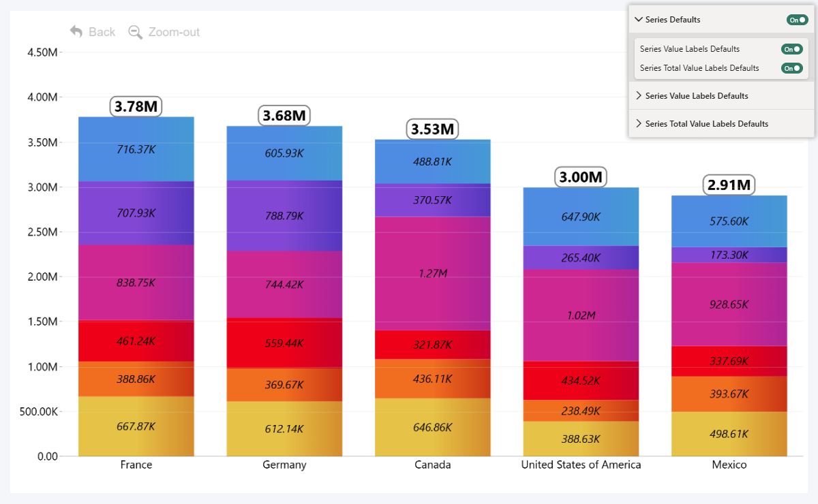Toggle Series Total Value Labels Defaults switch
This screenshot has width=818, height=504.
click(x=792, y=68)
